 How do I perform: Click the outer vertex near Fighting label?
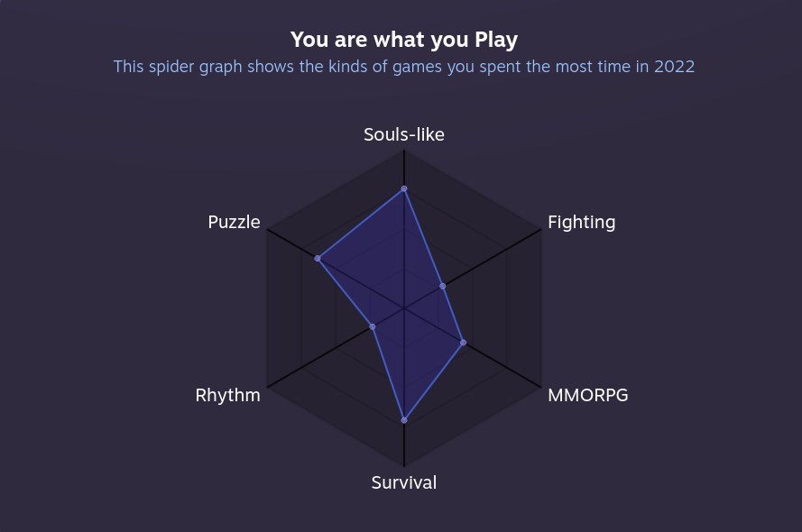[x=540, y=229]
